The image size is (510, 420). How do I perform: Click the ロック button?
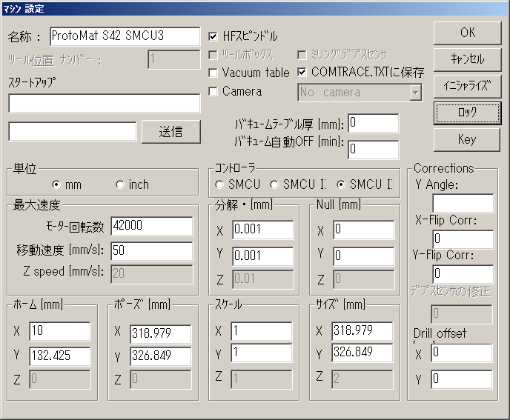click(468, 113)
